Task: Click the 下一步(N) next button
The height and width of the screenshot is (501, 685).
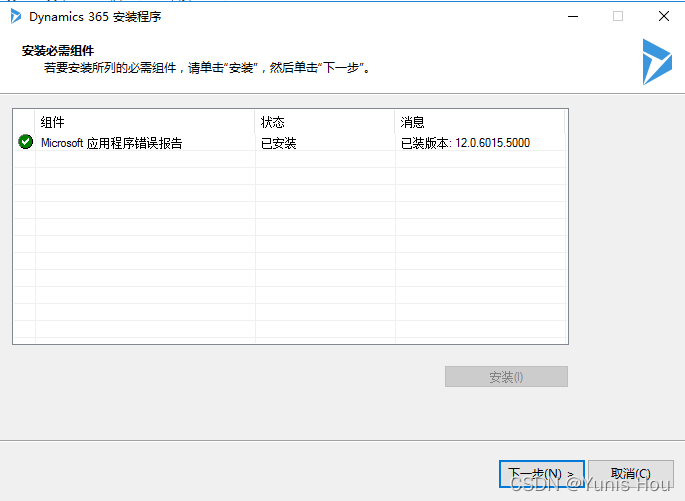Action: coord(542,474)
